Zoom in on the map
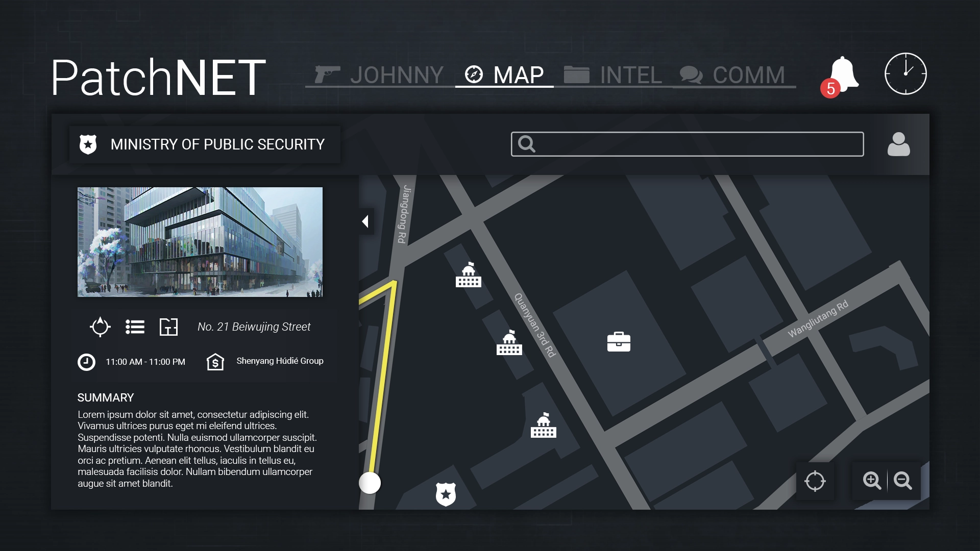Screen dimensions: 980x551 point(871,481)
